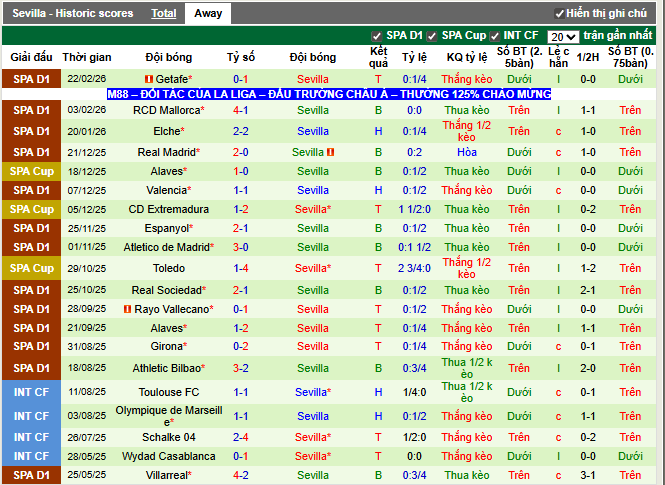Screen dimensions: 665x485
Task: Click the Real Sociedad team name
Action: (x=167, y=290)
